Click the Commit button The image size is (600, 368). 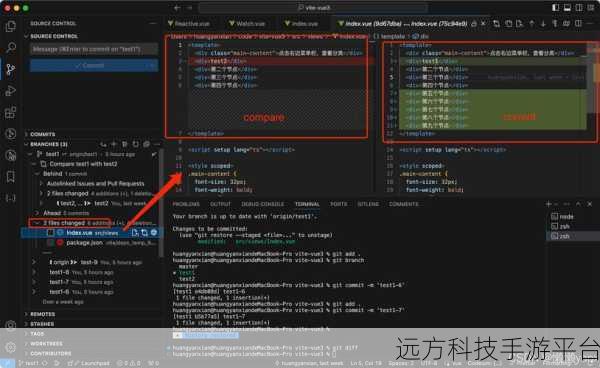click(x=89, y=65)
